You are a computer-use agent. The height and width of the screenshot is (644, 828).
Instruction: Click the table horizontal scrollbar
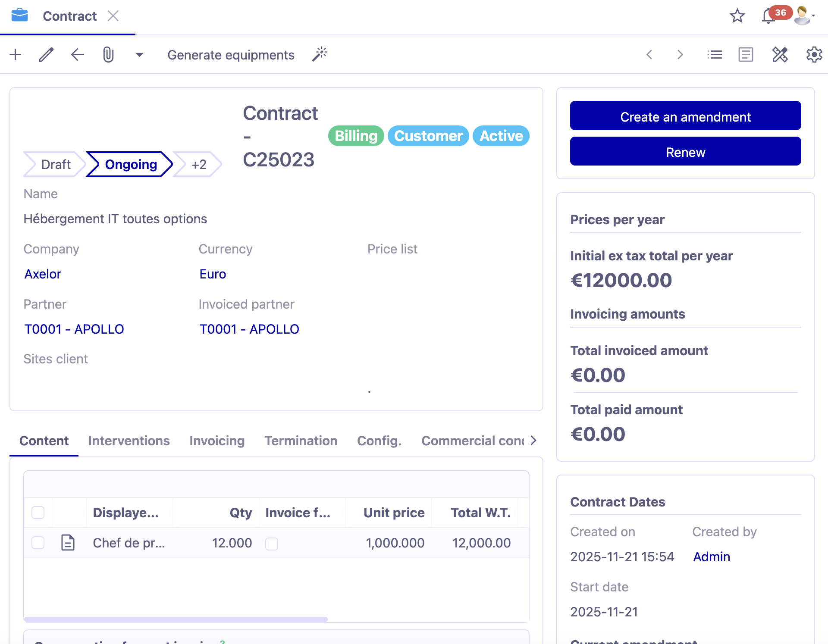[x=176, y=619]
